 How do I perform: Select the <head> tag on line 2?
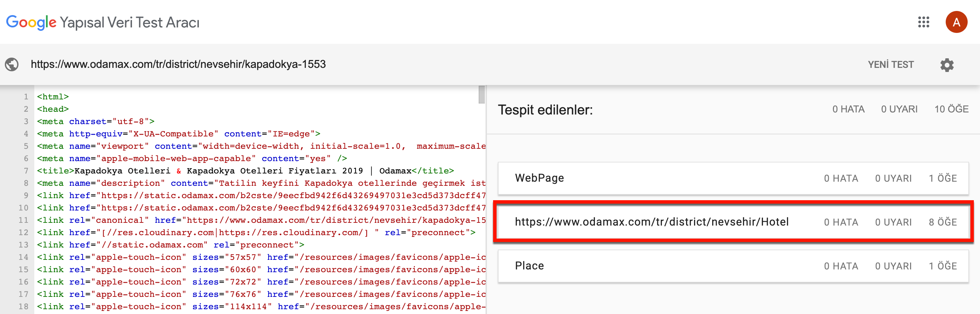[53, 109]
